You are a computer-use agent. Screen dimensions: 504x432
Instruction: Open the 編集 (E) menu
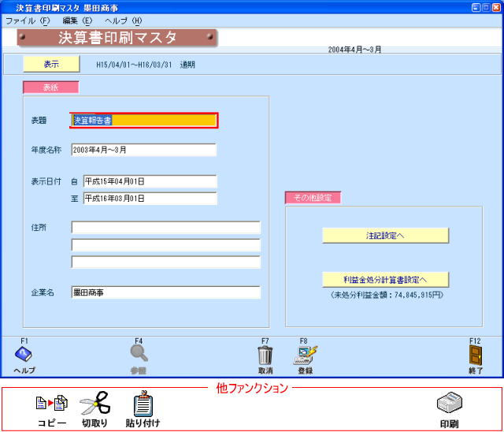click(76, 20)
